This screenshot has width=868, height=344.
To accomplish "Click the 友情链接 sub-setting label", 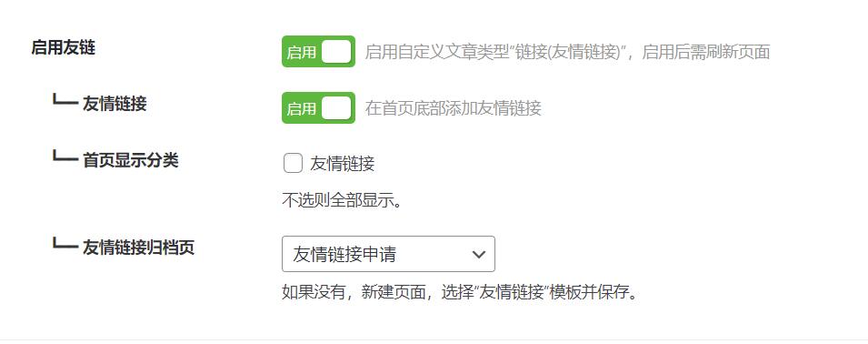I will coord(115,104).
